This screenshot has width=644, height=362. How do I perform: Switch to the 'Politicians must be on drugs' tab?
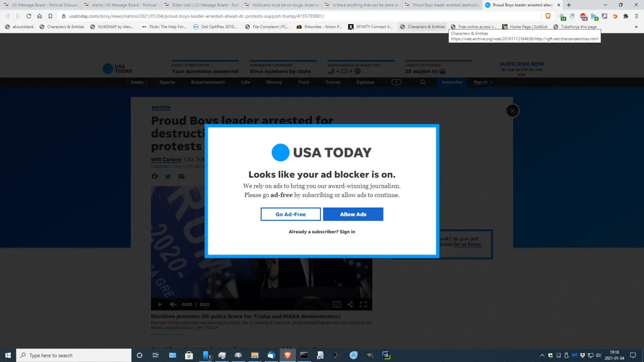pos(282,5)
